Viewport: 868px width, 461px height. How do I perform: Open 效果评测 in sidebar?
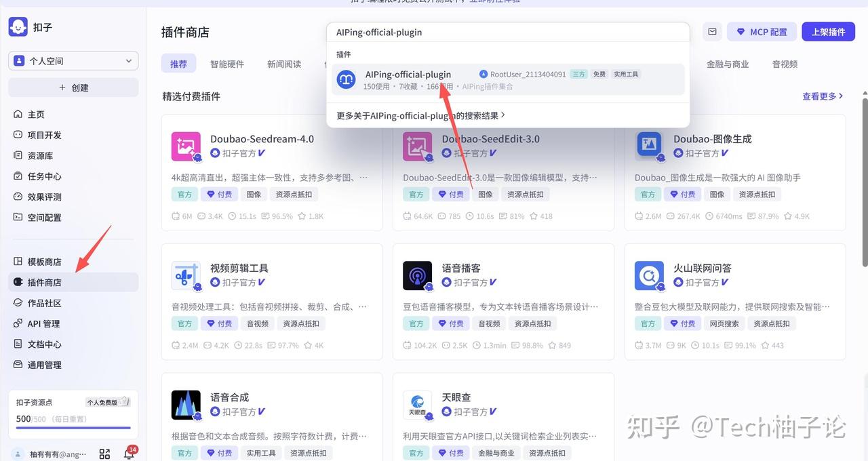click(x=73, y=197)
